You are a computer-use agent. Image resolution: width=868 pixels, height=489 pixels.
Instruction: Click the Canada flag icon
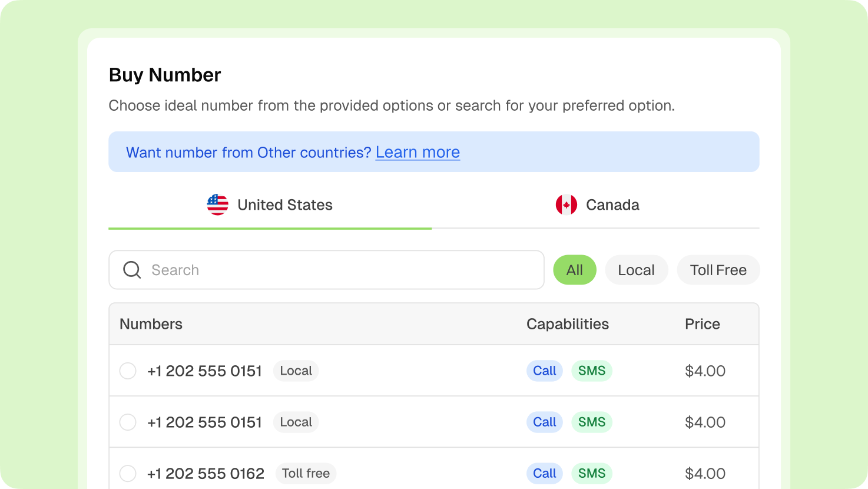pos(566,205)
